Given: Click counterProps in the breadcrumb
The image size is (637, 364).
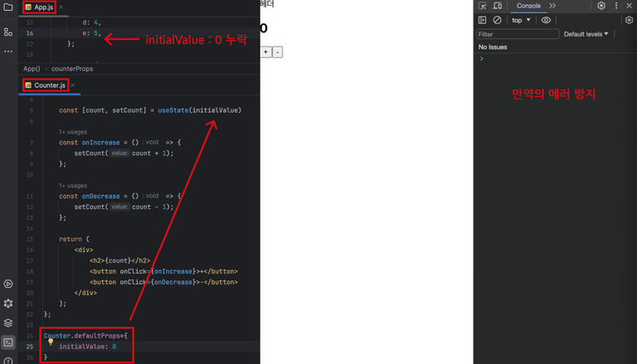Looking at the screenshot, I should click(72, 69).
